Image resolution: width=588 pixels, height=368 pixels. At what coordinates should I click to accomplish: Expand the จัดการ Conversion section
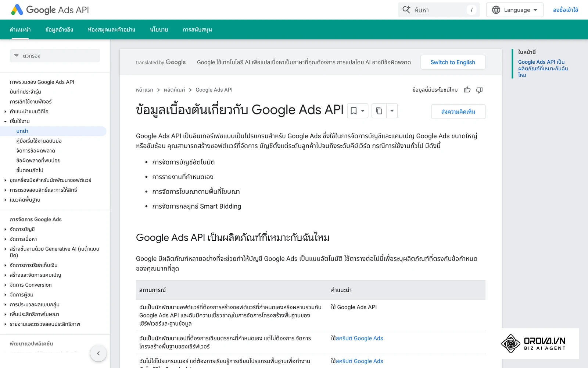point(5,285)
